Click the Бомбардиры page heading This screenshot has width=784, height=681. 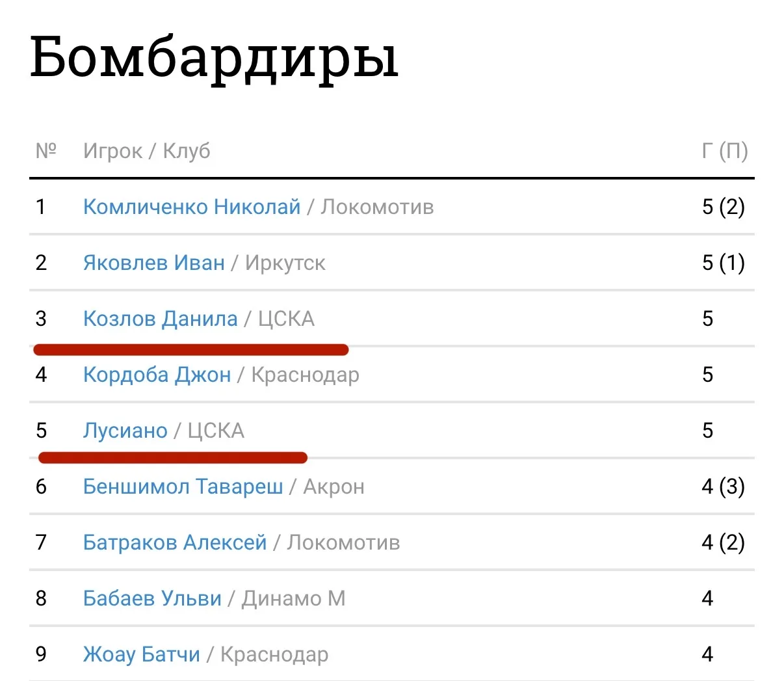point(214,57)
